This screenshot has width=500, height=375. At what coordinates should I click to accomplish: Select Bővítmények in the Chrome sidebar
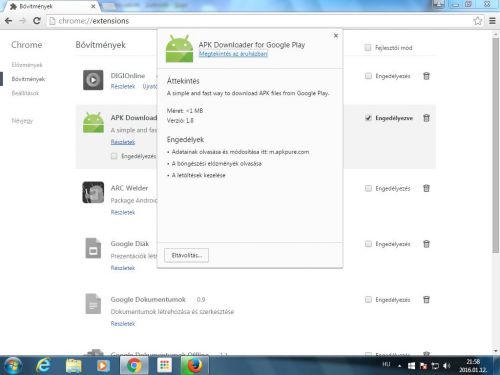(28, 79)
